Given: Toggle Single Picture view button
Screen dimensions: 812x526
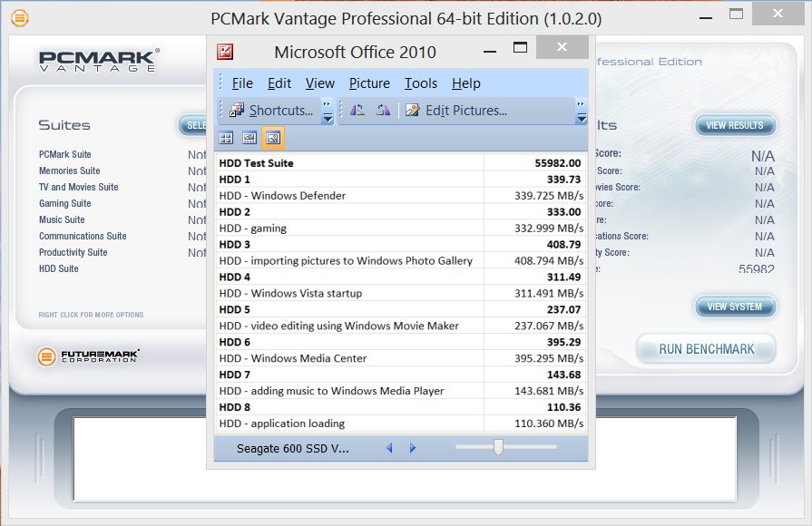Looking at the screenshot, I should click(272, 138).
